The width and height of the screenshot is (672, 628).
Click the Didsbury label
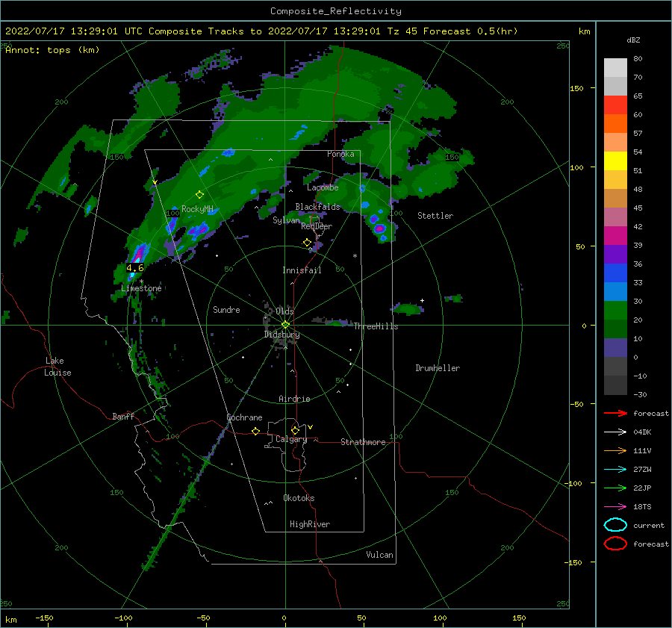281,335
